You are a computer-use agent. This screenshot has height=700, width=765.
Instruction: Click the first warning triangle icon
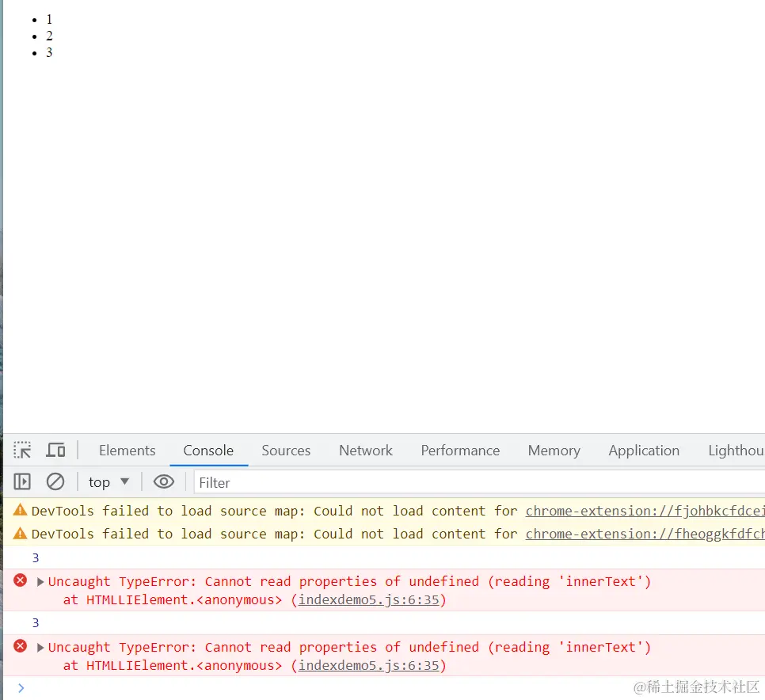[x=20, y=510]
